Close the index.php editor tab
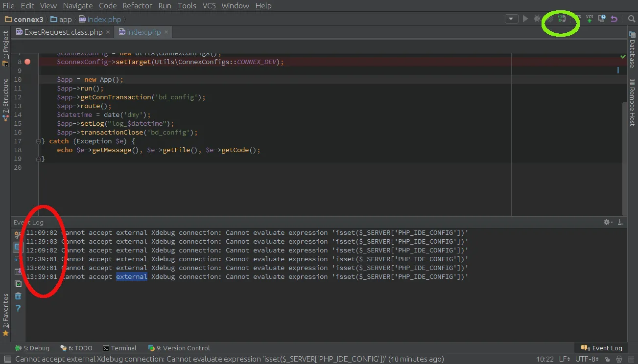The width and height of the screenshot is (638, 364). pos(166,32)
